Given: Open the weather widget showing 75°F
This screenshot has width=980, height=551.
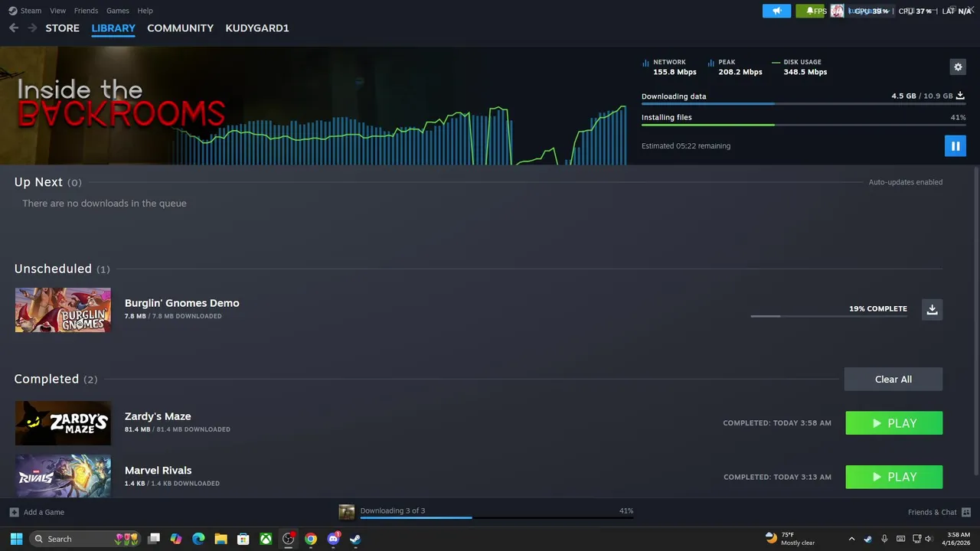Looking at the screenshot, I should pos(790,539).
